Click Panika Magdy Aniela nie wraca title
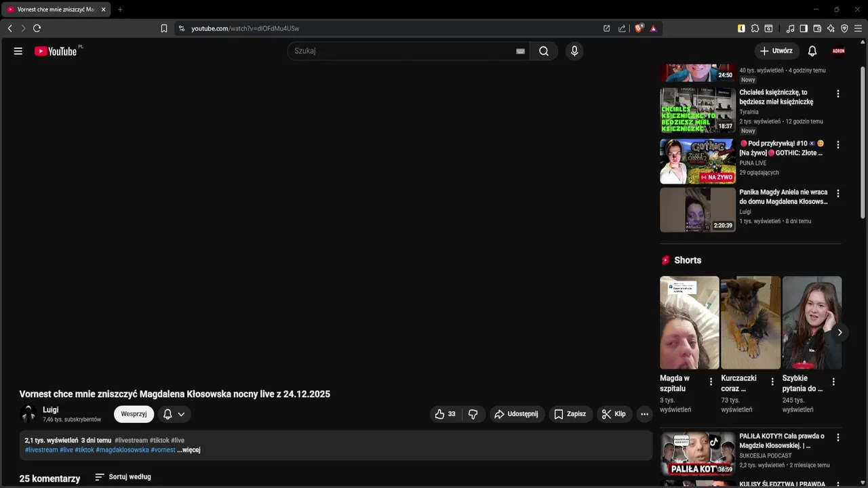Viewport: 868px width, 488px height. pos(783,197)
